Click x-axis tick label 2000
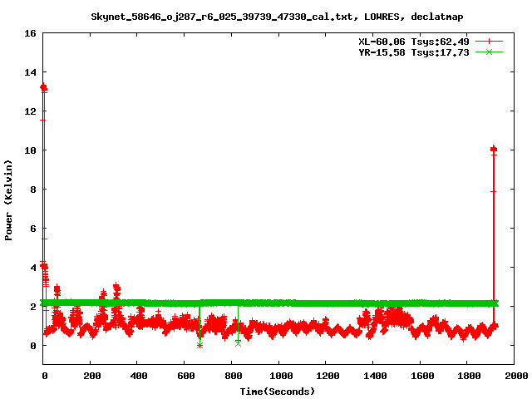Screen dimensions: 532x399 [x=516, y=376]
